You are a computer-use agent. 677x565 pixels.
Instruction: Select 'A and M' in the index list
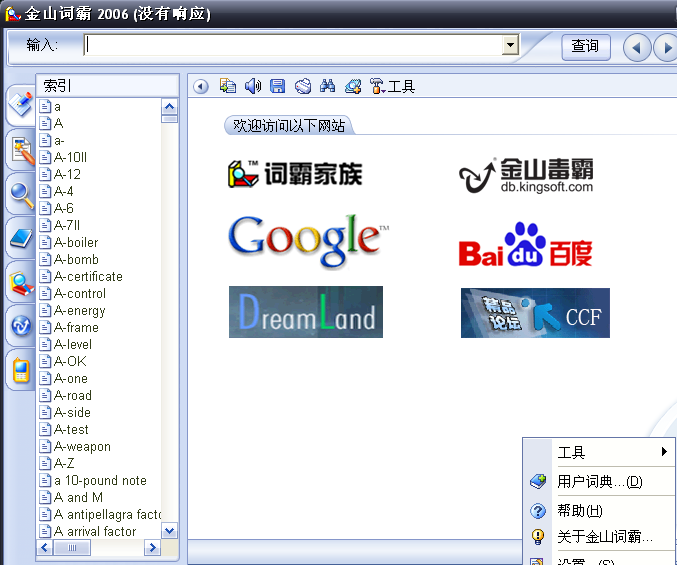pyautogui.click(x=78, y=497)
